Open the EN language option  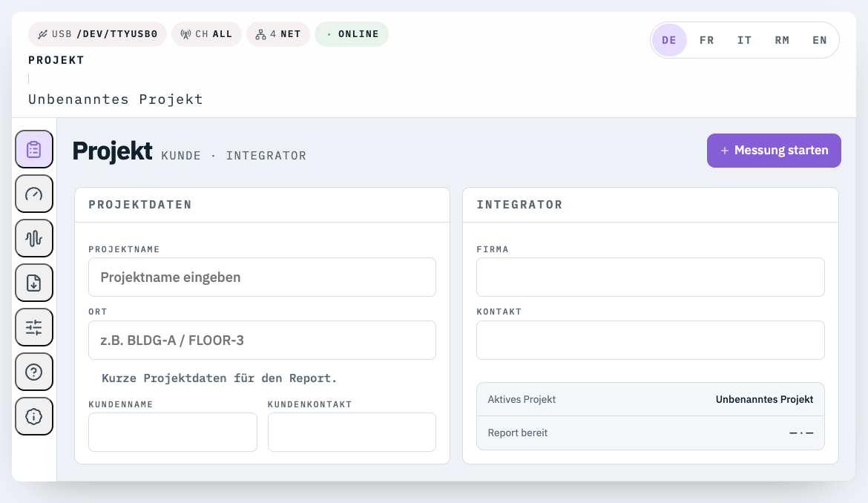(820, 40)
